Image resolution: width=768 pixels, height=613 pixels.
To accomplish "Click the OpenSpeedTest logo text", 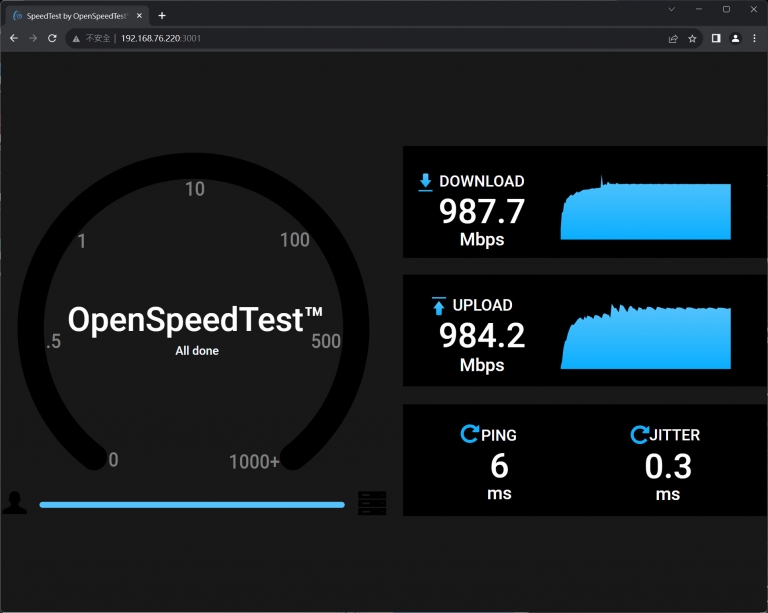I will (195, 320).
